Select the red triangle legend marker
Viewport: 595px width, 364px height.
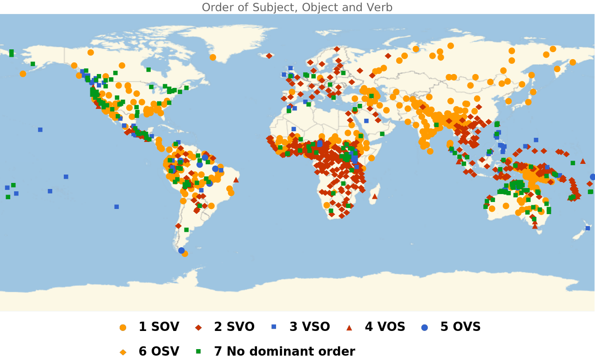pyautogui.click(x=349, y=328)
